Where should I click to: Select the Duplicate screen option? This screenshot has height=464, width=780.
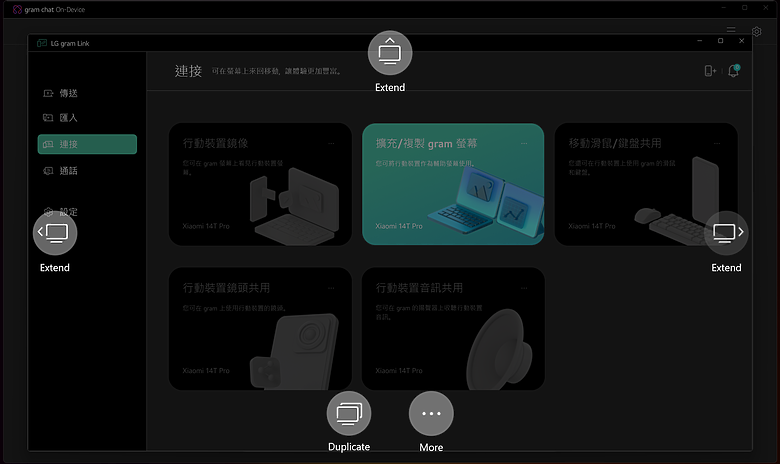click(349, 413)
